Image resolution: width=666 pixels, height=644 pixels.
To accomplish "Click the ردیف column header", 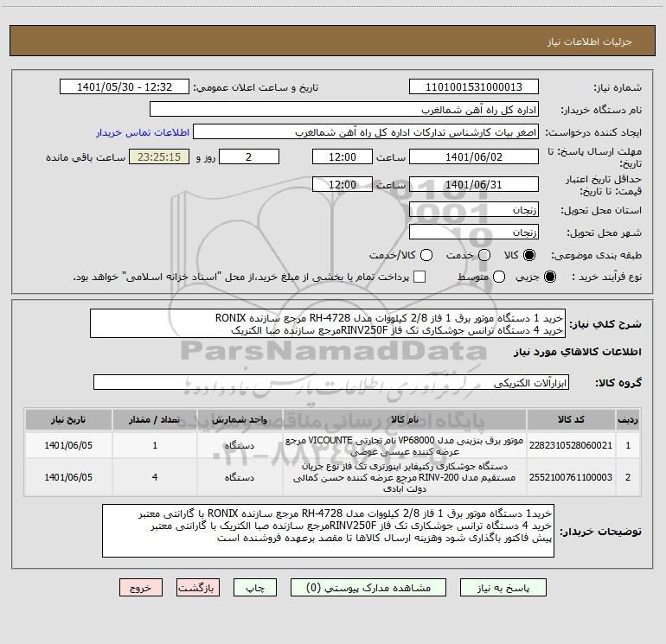I will coord(628,419).
